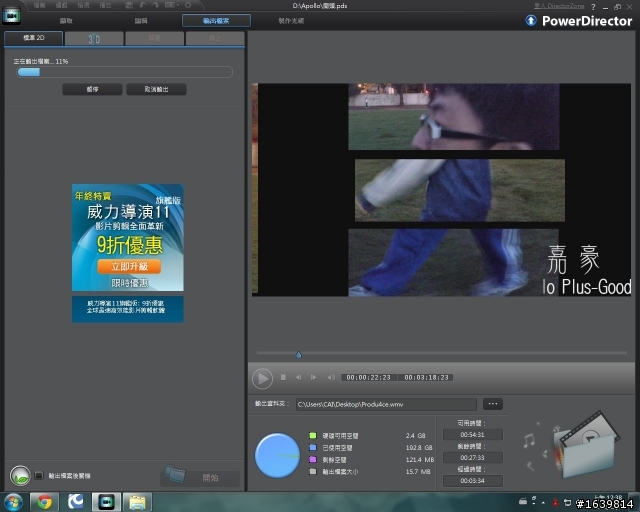This screenshot has width=640, height=512.
Task: Click the 暫停 pause export button
Action: pyautogui.click(x=92, y=89)
